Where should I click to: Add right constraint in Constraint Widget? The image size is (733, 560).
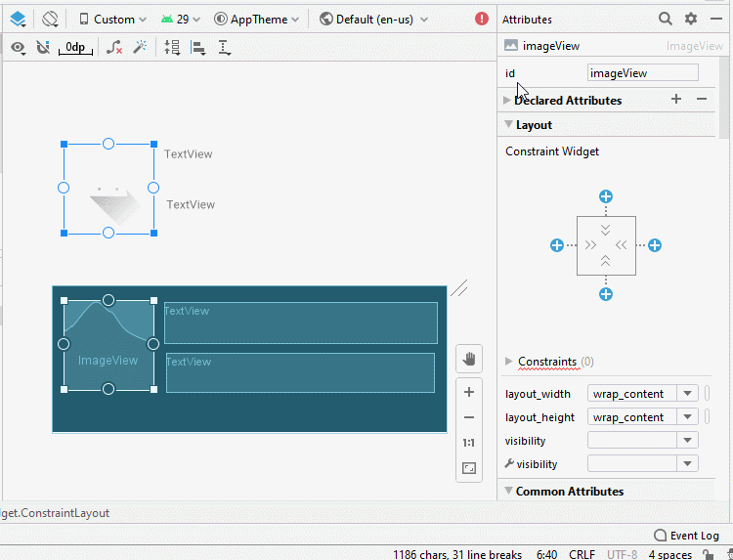point(655,245)
